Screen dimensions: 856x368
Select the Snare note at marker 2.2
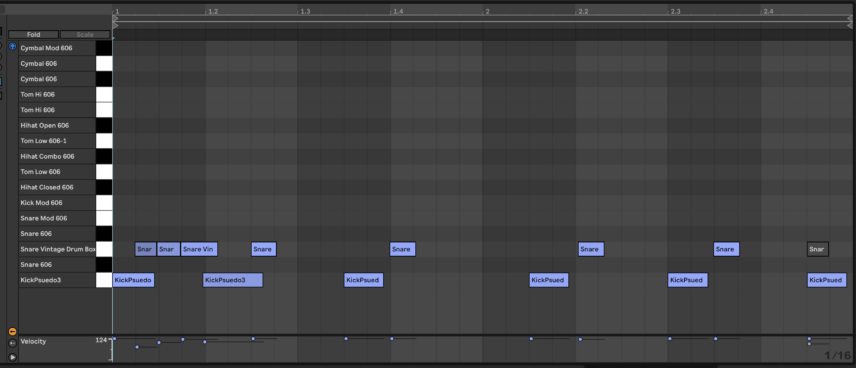[591, 250]
